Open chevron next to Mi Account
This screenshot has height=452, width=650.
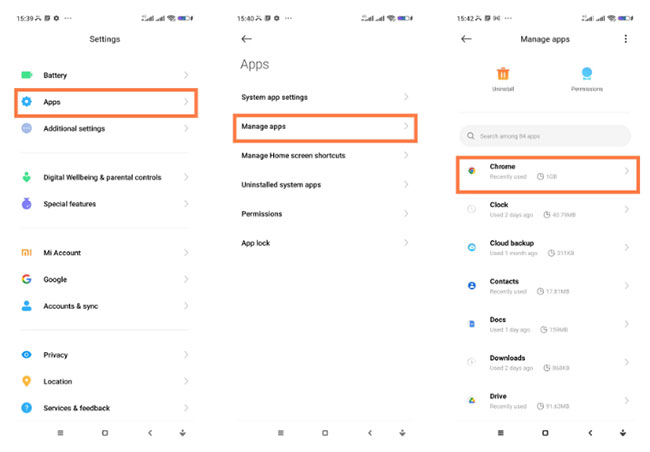pos(186,253)
